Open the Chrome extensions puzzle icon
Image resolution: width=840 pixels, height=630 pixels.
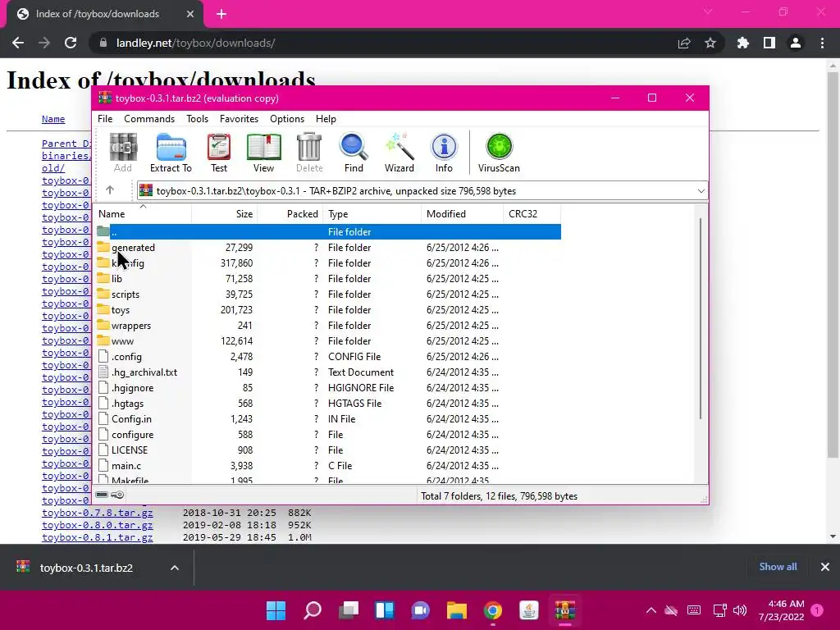click(x=743, y=43)
